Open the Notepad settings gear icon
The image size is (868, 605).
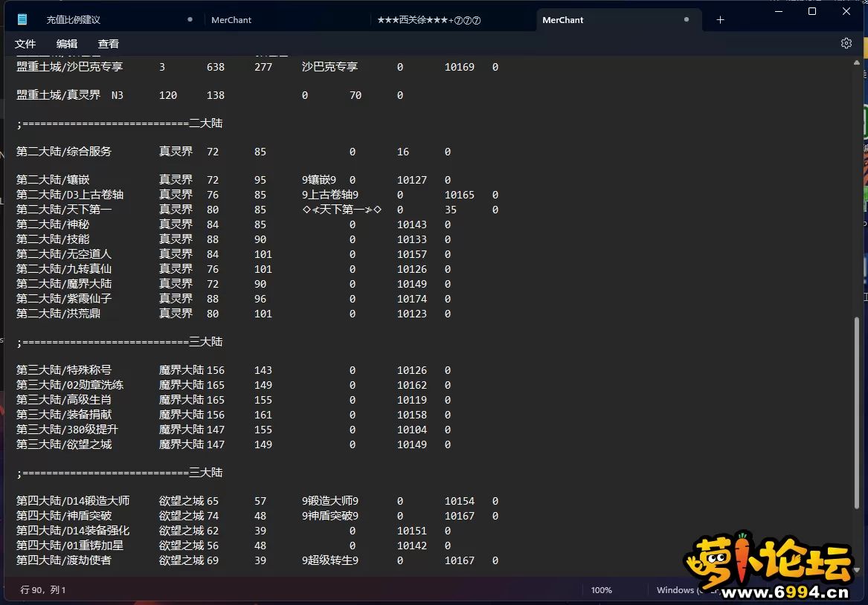pos(846,43)
